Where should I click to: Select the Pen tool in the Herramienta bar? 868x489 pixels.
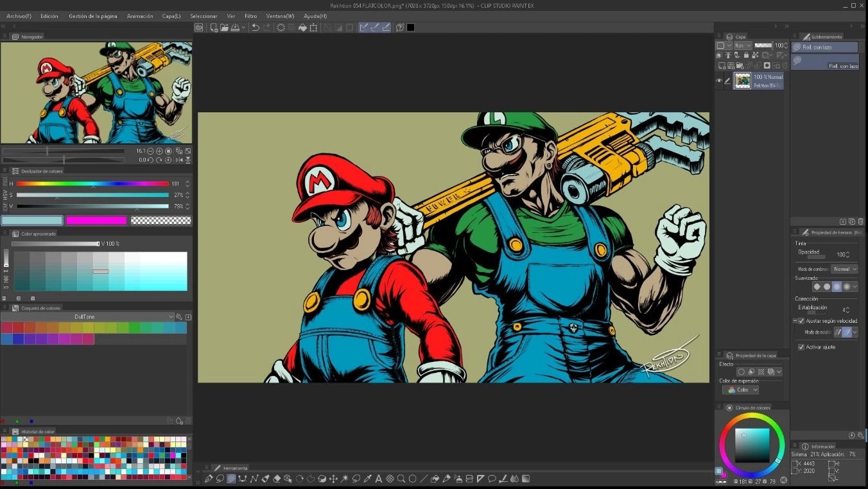[x=209, y=479]
